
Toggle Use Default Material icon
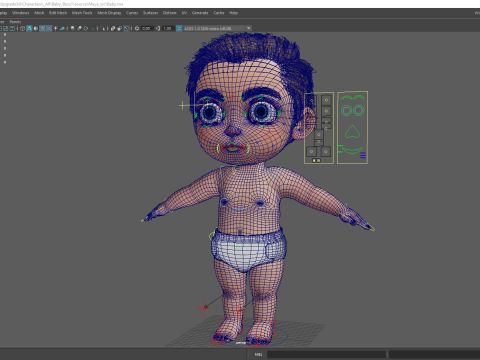[x=36, y=28]
